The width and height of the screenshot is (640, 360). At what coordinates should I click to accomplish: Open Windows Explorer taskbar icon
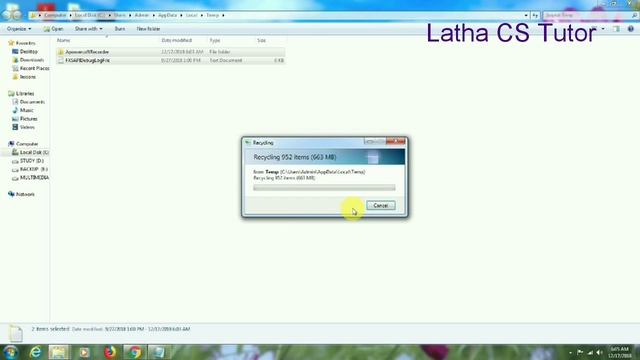pyautogui.click(x=59, y=352)
